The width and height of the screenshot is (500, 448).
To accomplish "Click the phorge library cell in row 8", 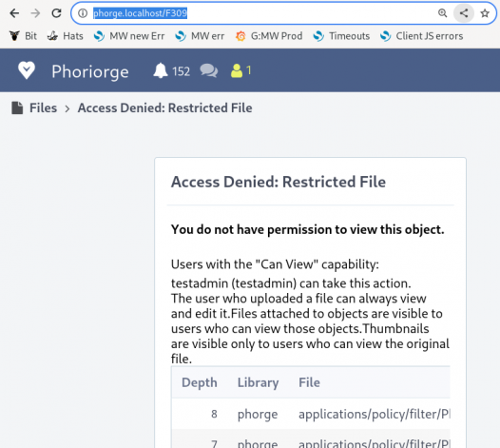I will pos(258,414).
